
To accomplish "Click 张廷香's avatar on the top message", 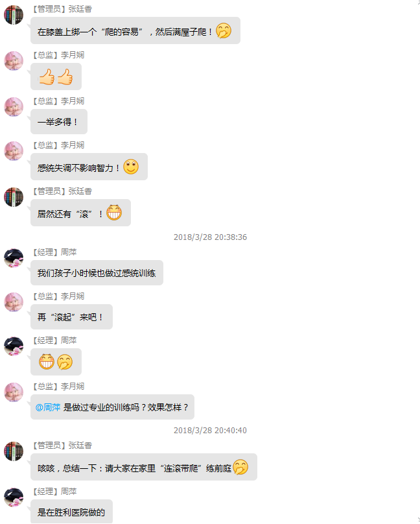I will (x=14, y=15).
